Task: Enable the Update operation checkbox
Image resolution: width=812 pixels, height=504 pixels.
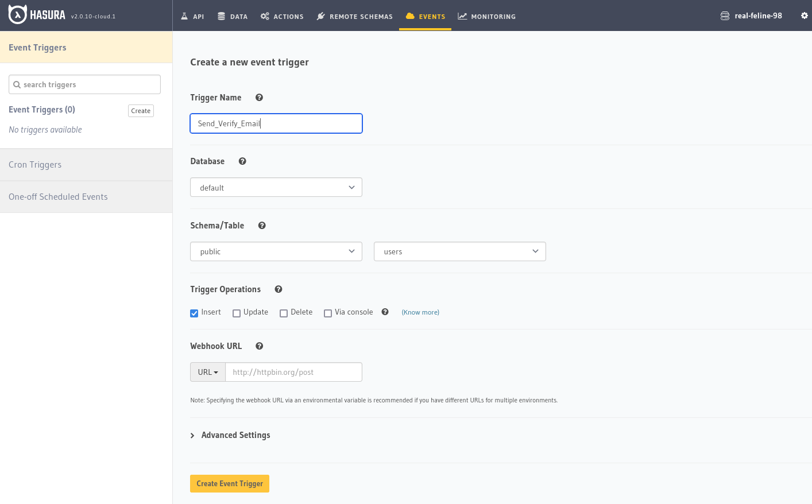Action: [237, 313]
